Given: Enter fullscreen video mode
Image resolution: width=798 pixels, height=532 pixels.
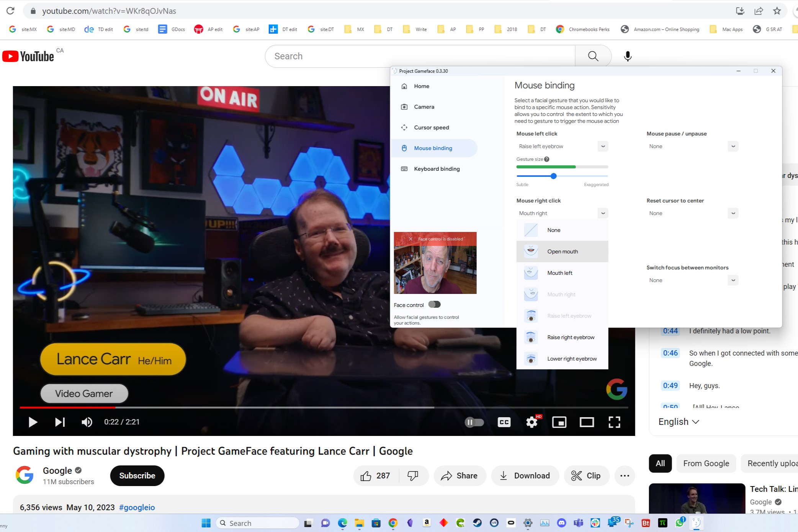Looking at the screenshot, I should (614, 422).
